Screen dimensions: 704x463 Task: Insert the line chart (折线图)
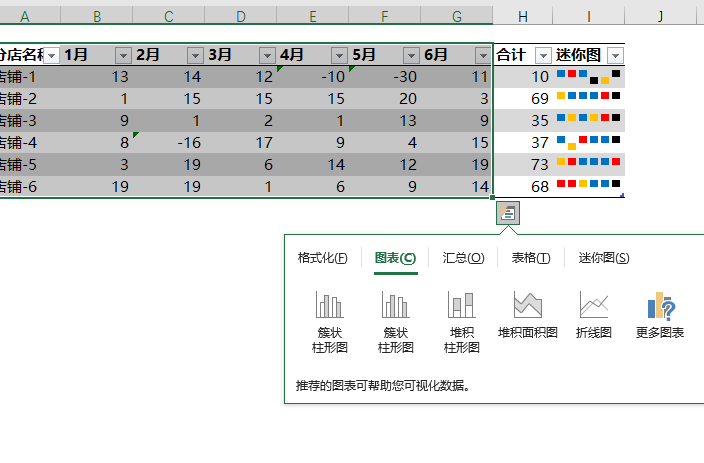594,314
